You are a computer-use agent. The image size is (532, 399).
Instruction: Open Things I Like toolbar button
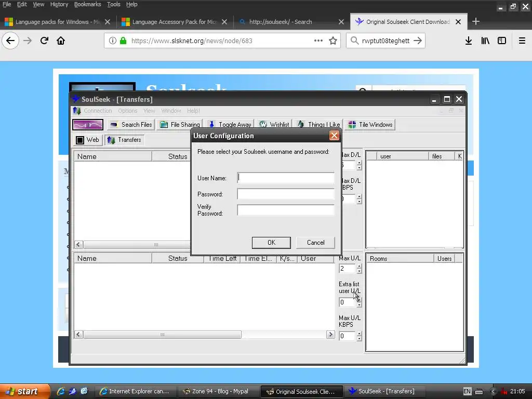(318, 125)
